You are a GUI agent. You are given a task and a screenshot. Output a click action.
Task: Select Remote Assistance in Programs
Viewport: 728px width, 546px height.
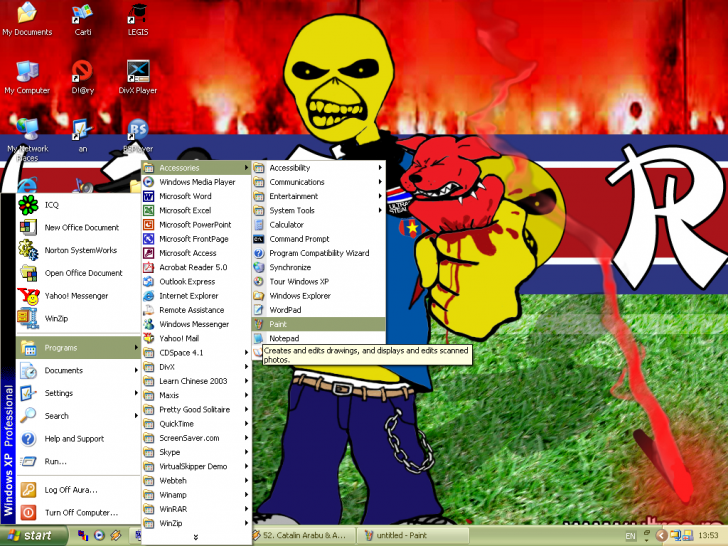(196, 310)
